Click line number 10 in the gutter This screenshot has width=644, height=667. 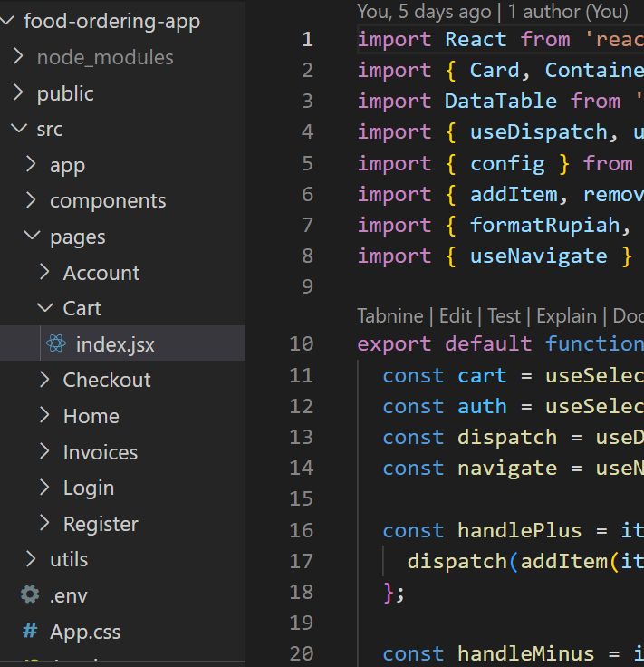coord(302,343)
